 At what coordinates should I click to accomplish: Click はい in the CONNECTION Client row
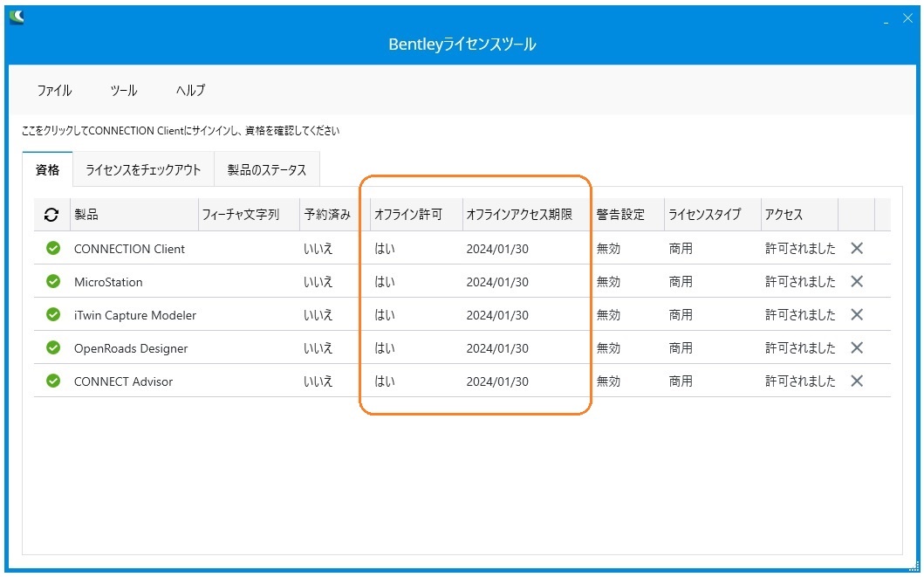385,249
